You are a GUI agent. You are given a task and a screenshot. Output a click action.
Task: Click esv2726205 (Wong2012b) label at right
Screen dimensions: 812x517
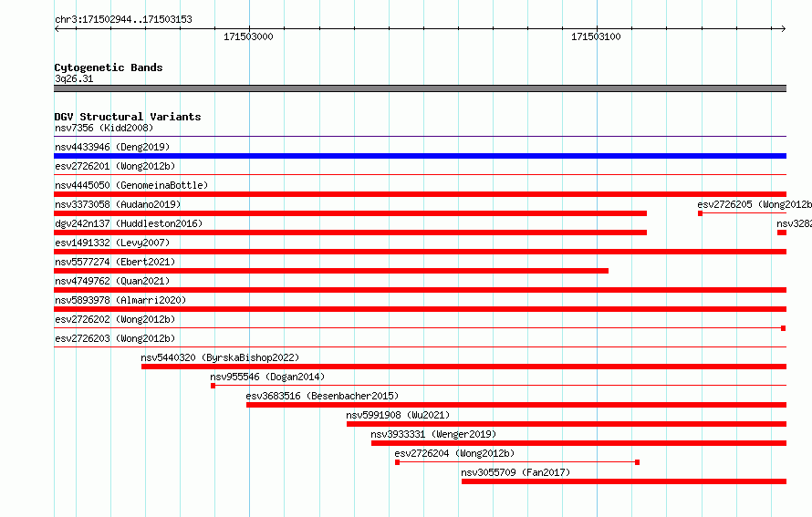755,204
